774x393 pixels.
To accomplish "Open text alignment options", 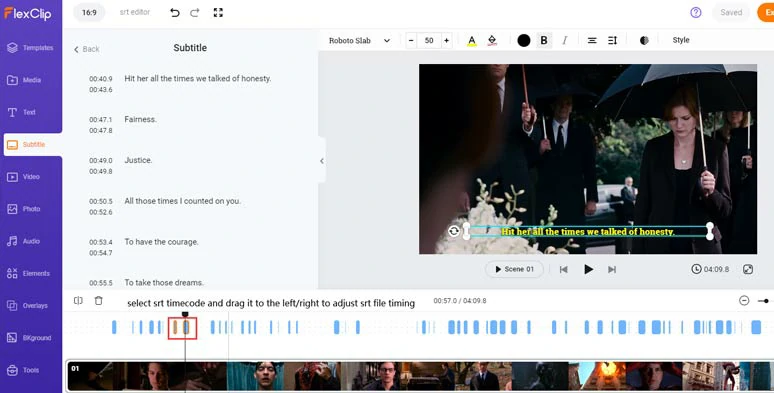I will point(592,40).
